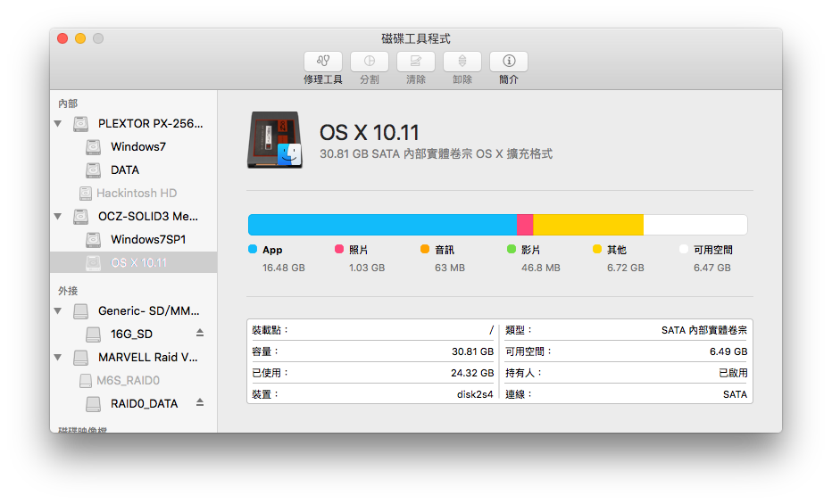Click the OS X 10.11 volume title
Screen dimensions: 832x504
click(370, 133)
